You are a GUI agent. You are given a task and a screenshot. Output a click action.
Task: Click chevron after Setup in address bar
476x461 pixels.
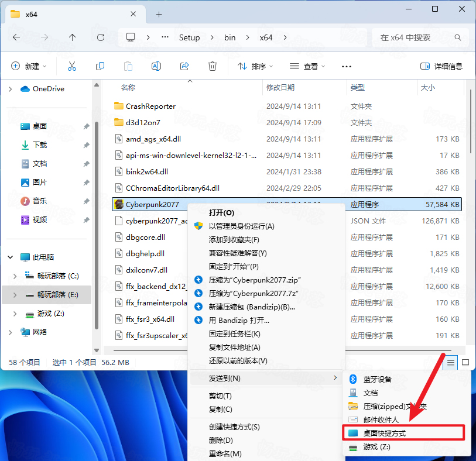(x=212, y=37)
